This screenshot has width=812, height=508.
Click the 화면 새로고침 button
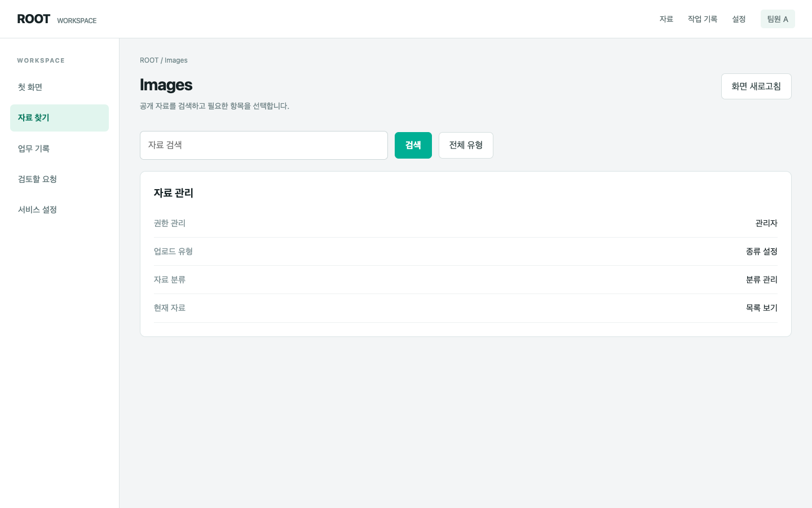tap(756, 86)
